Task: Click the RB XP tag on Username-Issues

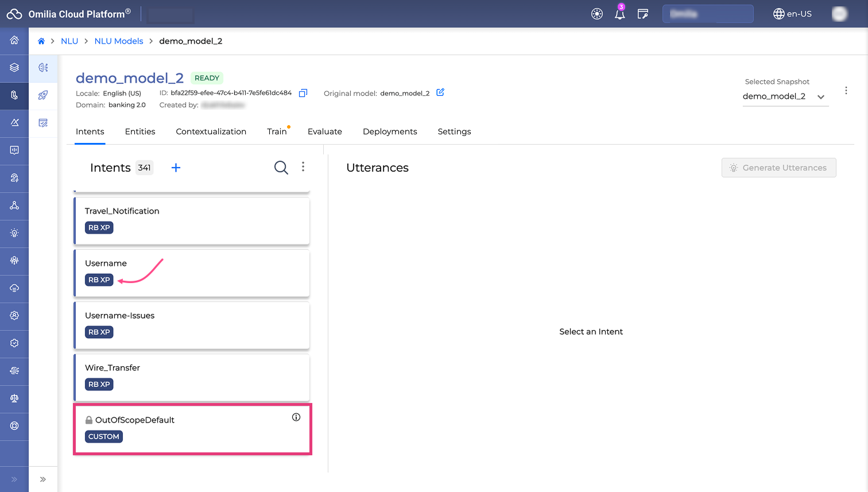Action: (99, 332)
